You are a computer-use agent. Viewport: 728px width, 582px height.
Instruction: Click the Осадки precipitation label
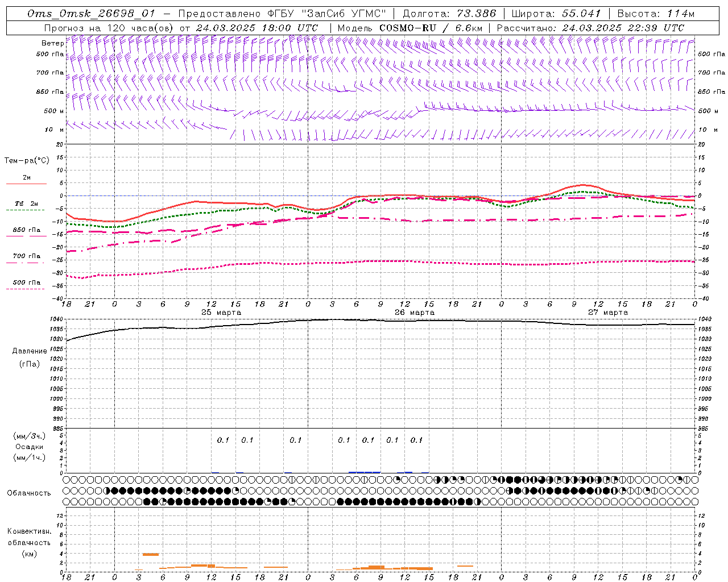(x=30, y=447)
